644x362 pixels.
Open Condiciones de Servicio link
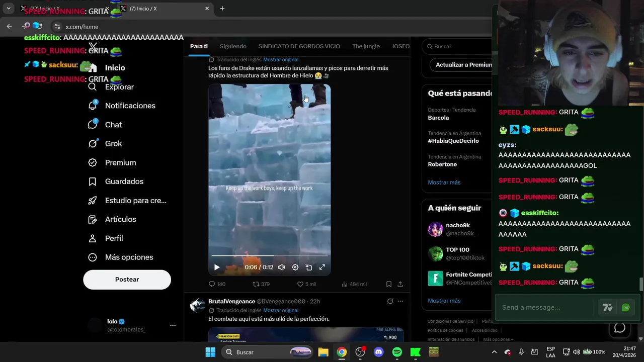point(450,321)
